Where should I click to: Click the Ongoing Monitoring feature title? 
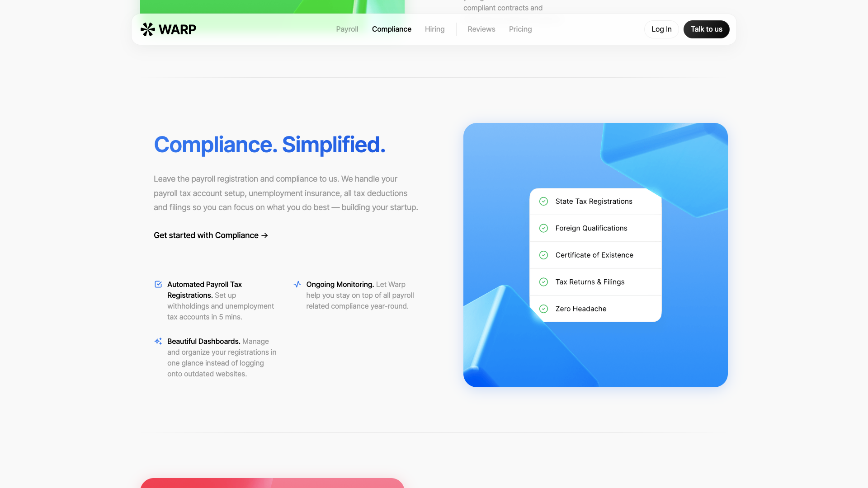pos(340,284)
